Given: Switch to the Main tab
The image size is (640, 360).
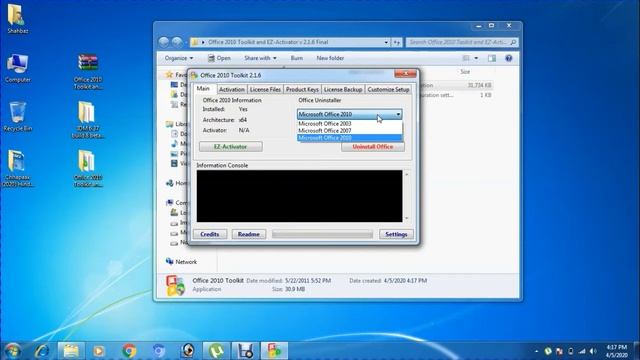Looking at the screenshot, I should (x=203, y=89).
